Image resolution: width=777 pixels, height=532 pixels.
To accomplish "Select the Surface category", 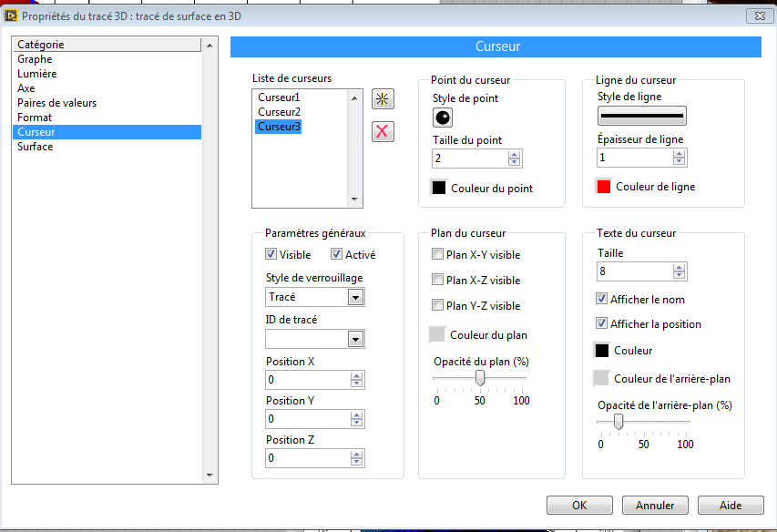I will 107,147.
